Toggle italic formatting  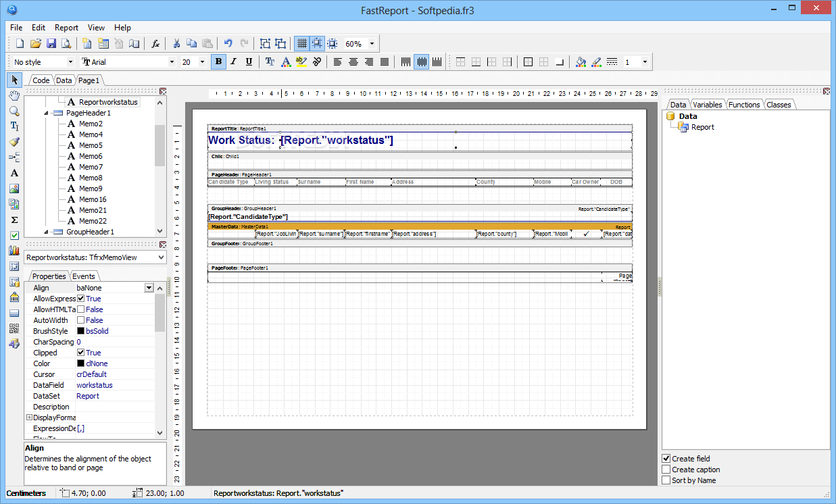234,62
